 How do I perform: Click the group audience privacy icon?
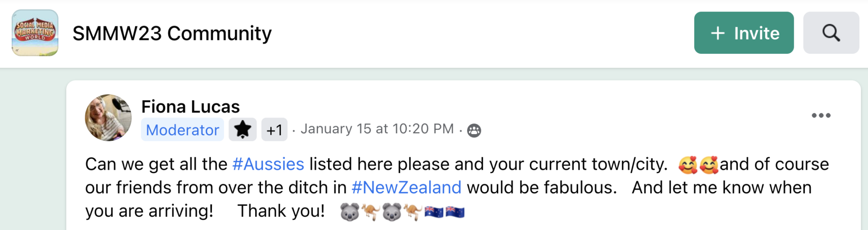point(474,130)
